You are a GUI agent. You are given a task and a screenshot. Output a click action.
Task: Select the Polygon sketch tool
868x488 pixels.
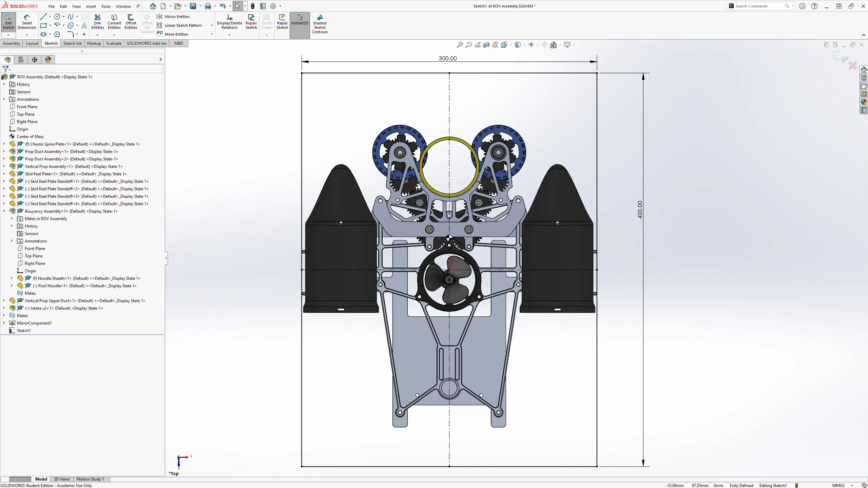(57, 34)
